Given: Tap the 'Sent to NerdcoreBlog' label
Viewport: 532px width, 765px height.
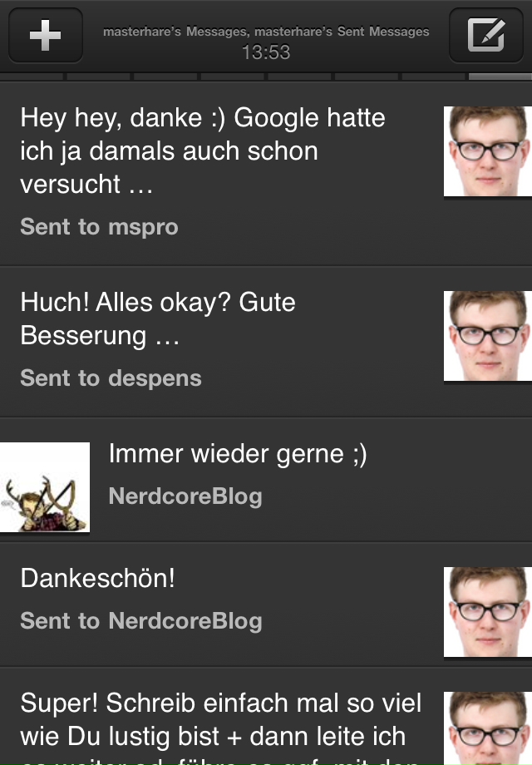Looking at the screenshot, I should click(x=141, y=621).
